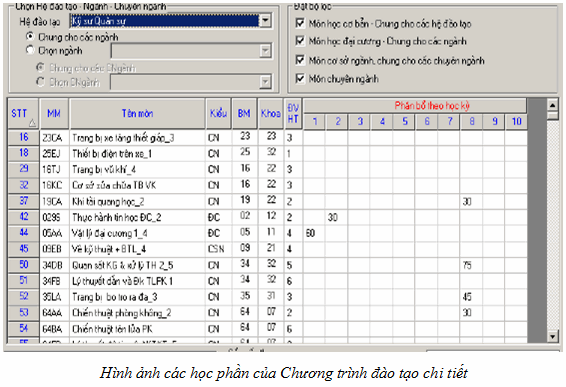Click 'Chiến thuật tên lửa PK' cell

click(x=137, y=329)
